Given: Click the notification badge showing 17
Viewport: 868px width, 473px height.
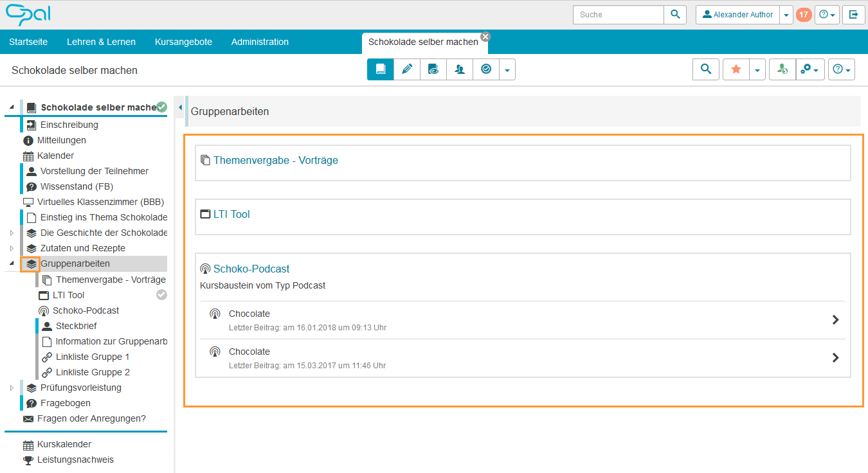Looking at the screenshot, I should [804, 15].
